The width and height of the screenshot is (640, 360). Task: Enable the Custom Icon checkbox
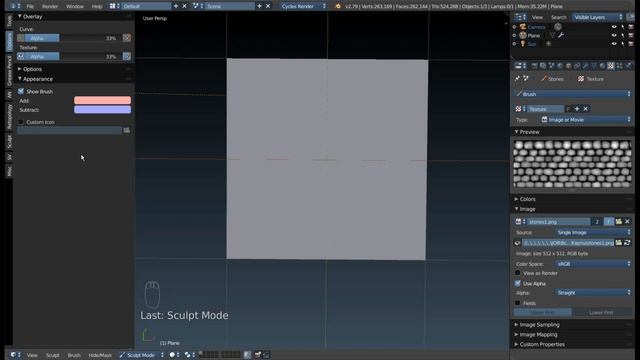coord(21,122)
